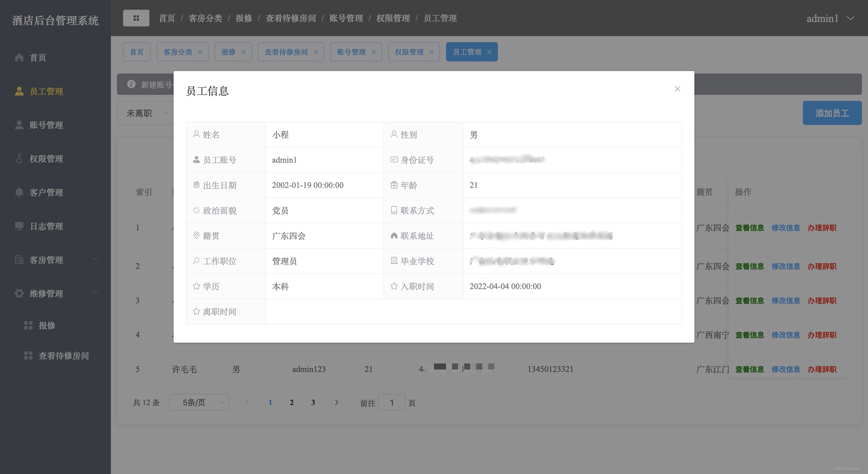Click the 前往 page number input field
The width and height of the screenshot is (868, 474).
(392, 402)
